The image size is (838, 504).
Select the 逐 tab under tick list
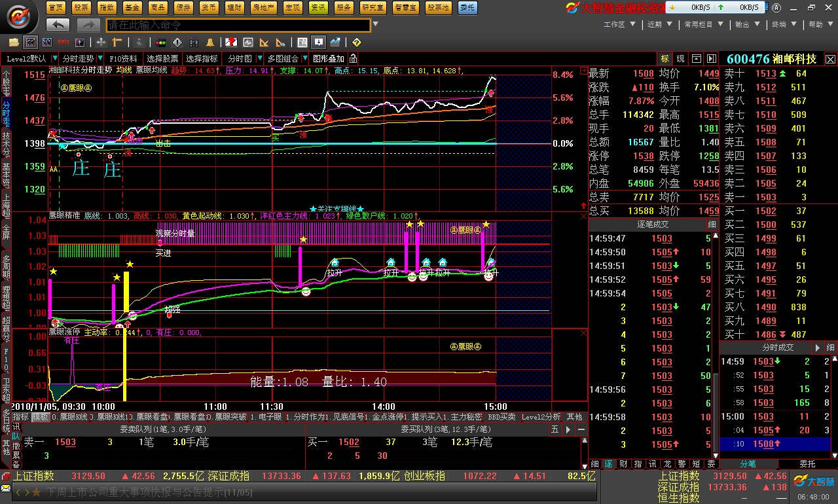(608, 463)
